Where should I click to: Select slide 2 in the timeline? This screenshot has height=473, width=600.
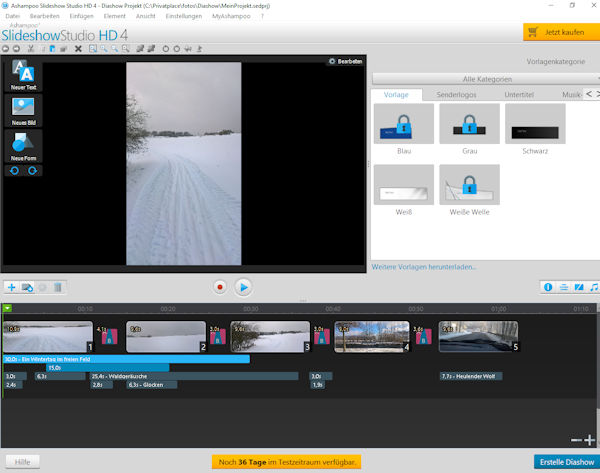click(166, 337)
